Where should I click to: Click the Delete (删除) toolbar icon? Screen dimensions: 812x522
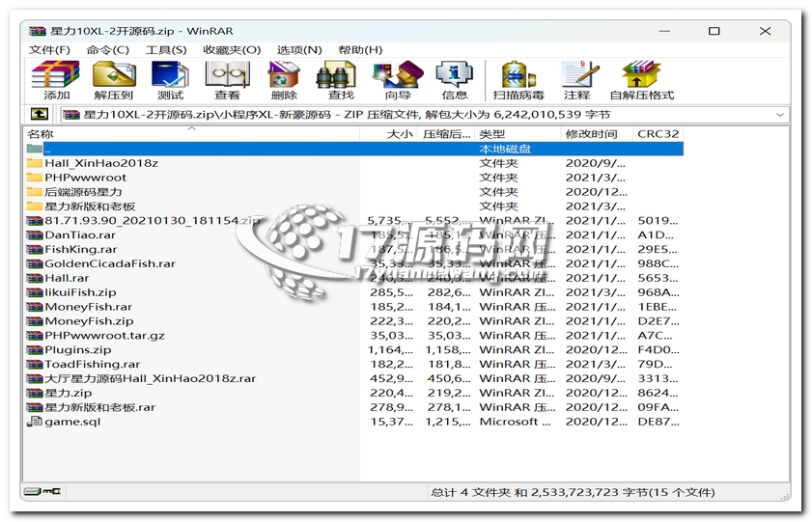[284, 80]
